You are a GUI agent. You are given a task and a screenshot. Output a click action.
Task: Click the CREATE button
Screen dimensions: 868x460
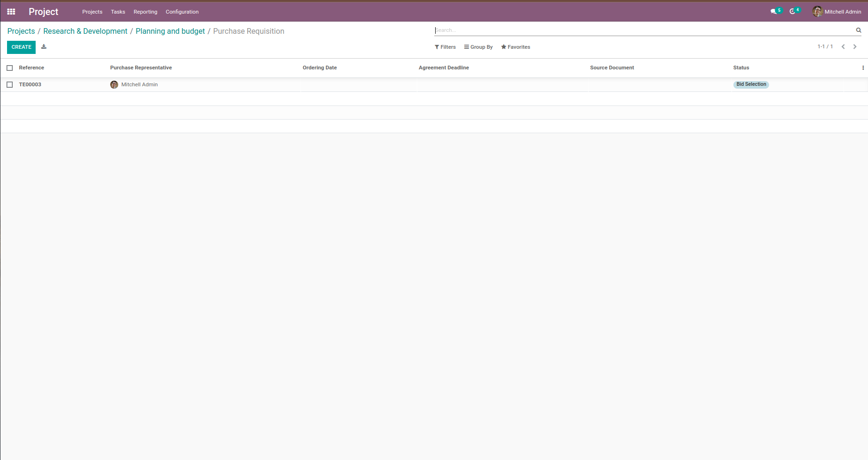coord(22,47)
